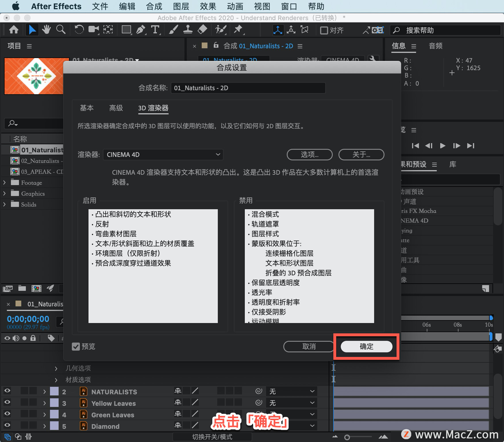Select the Zoom magnifier tool
Viewport: 504px width, 442px height.
(61, 30)
